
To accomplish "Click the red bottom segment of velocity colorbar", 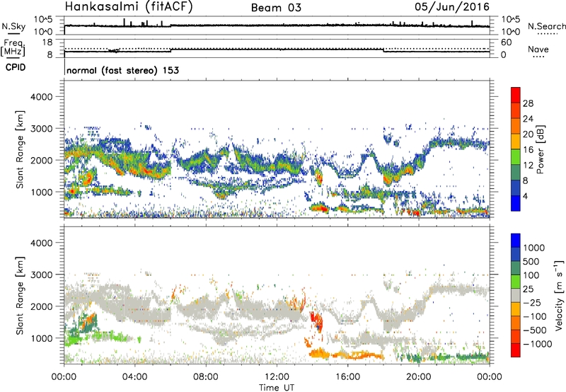I will click(x=516, y=350).
